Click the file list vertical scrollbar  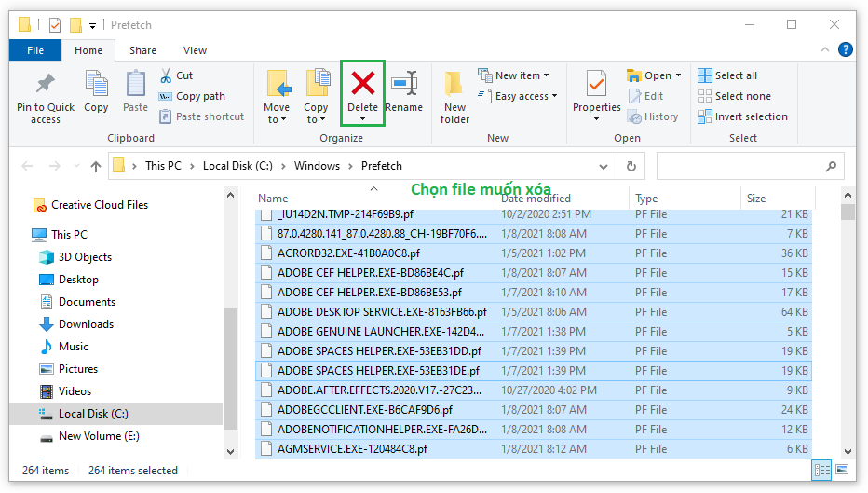tap(848, 326)
